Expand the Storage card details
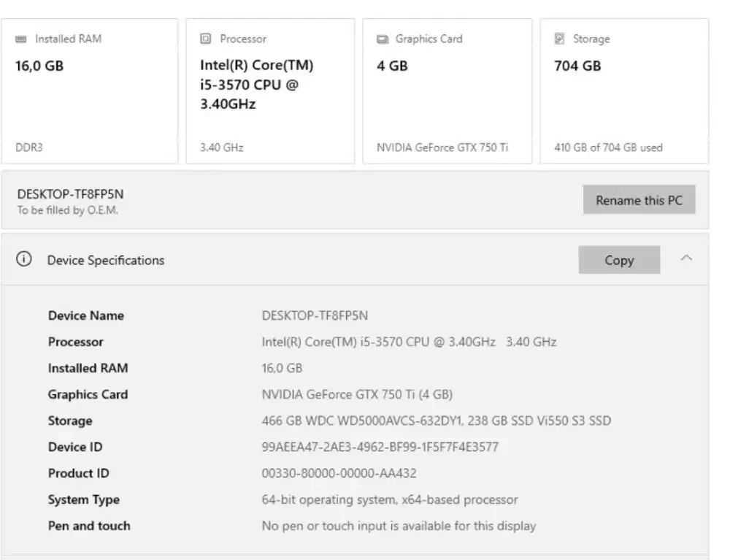The image size is (730, 560). coord(624,88)
